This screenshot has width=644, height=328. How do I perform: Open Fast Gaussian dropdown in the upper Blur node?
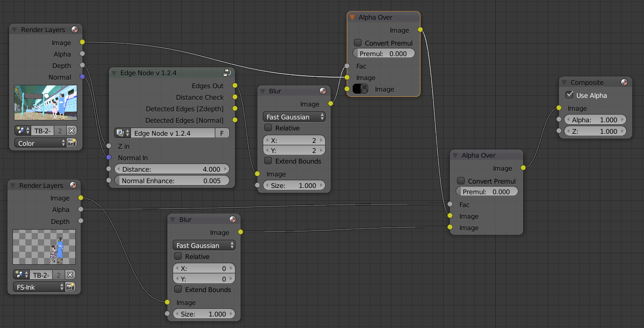[294, 117]
